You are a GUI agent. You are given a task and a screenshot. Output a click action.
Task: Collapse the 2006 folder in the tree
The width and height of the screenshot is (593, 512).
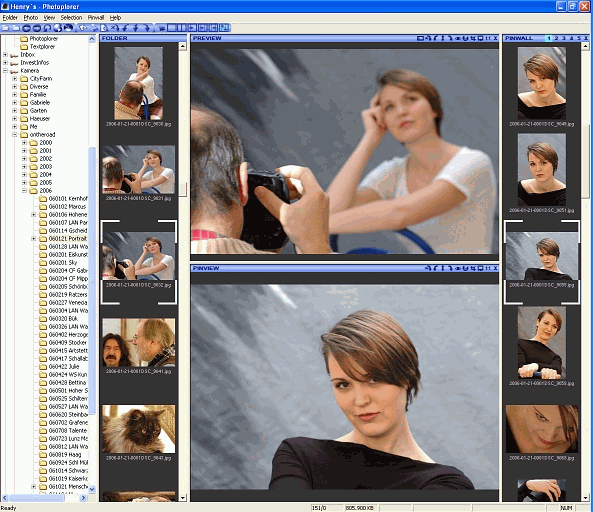pyautogui.click(x=24, y=191)
